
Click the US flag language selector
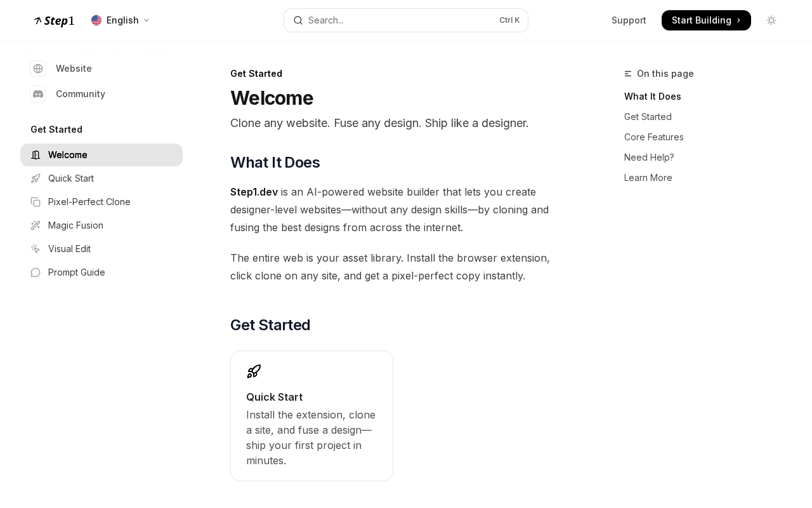[96, 20]
